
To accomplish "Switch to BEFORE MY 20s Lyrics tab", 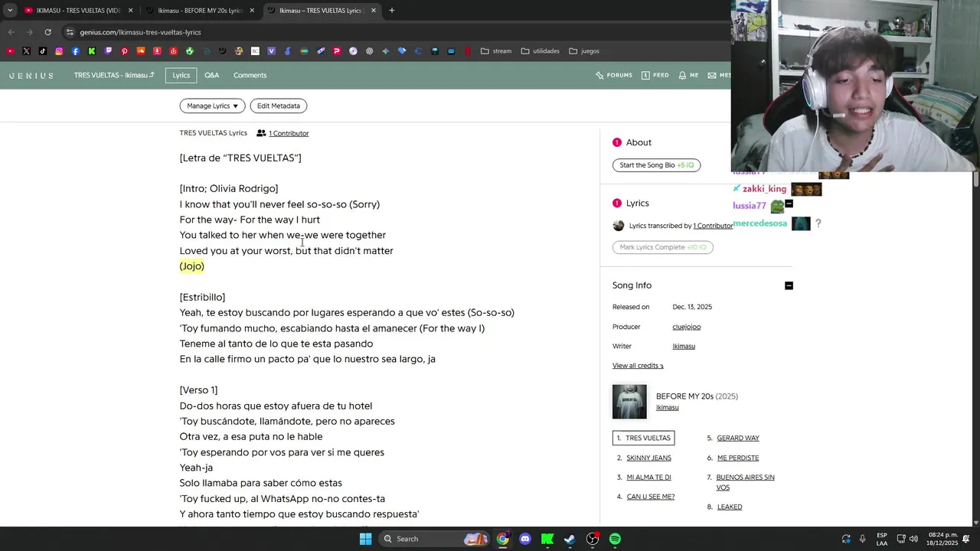I will click(x=199, y=11).
